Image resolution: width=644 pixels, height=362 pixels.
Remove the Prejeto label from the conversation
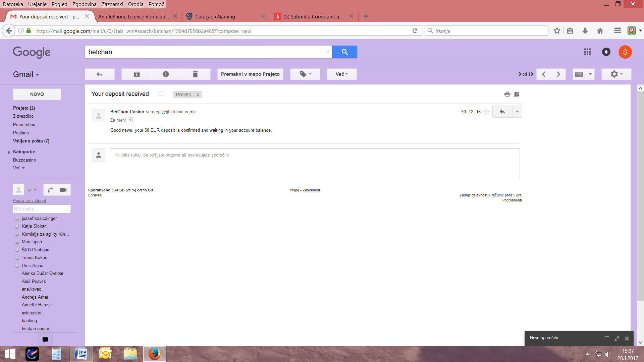click(198, 95)
